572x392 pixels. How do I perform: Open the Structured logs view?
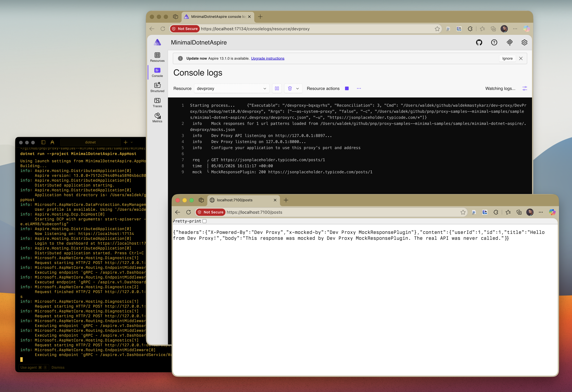click(x=157, y=87)
